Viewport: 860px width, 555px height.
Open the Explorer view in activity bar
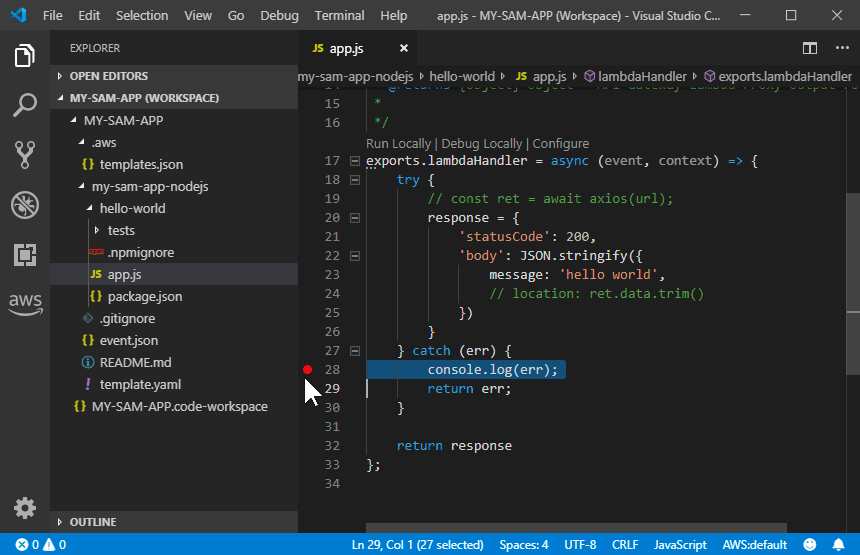(25, 55)
